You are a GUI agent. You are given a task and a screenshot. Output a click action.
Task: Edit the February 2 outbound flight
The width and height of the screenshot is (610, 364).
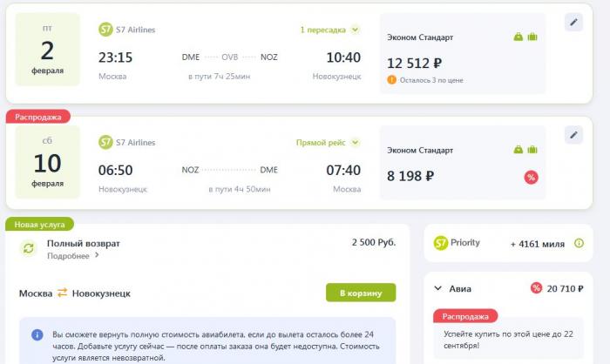click(x=573, y=22)
